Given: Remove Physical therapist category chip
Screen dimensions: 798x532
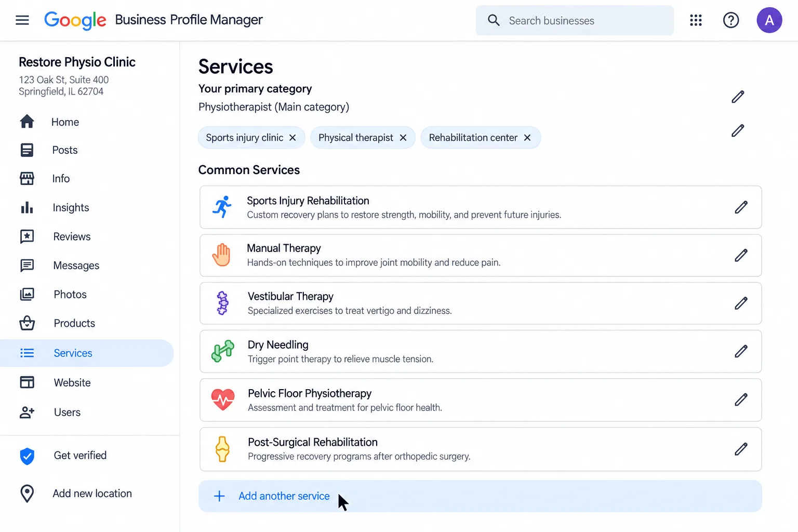Looking at the screenshot, I should pyautogui.click(x=403, y=138).
